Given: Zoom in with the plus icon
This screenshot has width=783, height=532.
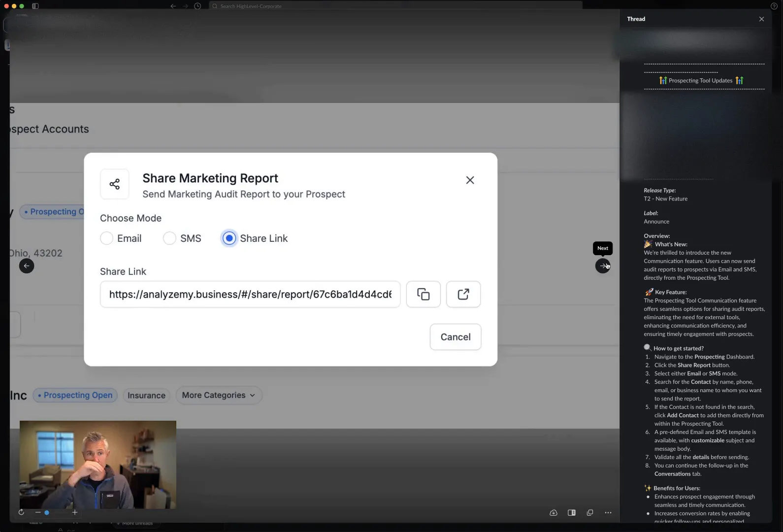Looking at the screenshot, I should coord(75,512).
